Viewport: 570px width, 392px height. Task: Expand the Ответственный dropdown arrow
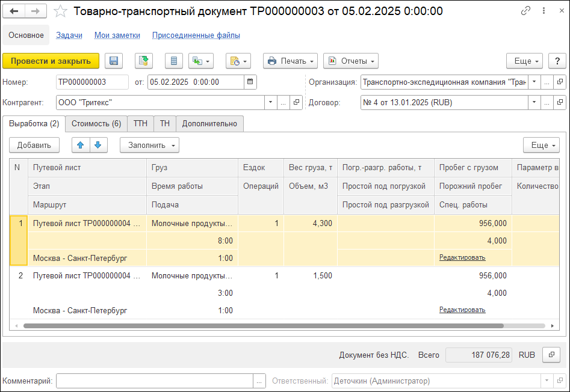coord(547,381)
